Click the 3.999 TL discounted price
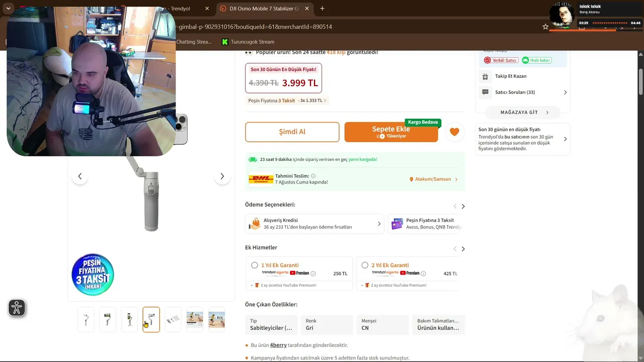Viewport: 644px width, 362px height. click(x=300, y=83)
